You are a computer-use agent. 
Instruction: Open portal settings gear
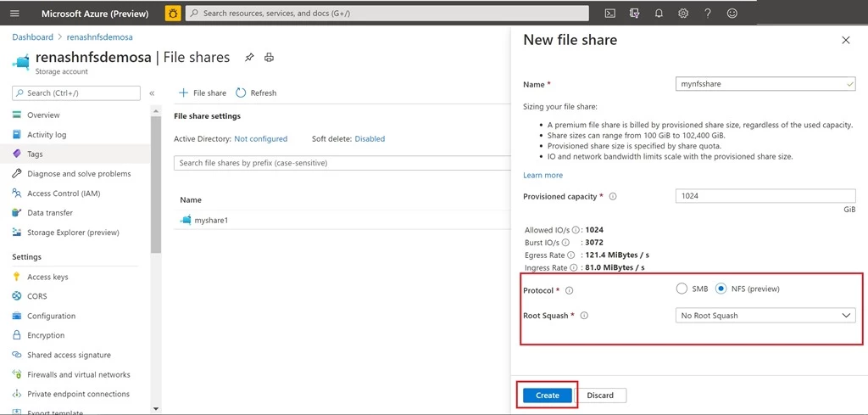683,14
